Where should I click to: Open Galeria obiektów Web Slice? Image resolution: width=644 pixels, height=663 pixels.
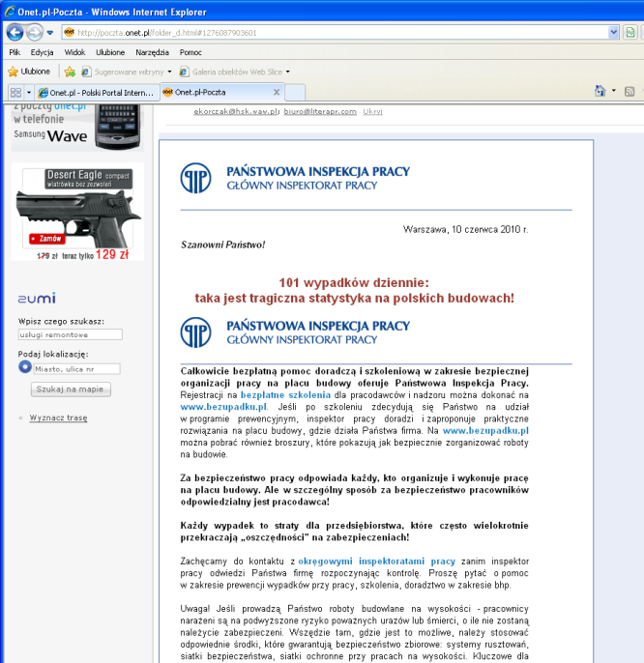[x=231, y=72]
